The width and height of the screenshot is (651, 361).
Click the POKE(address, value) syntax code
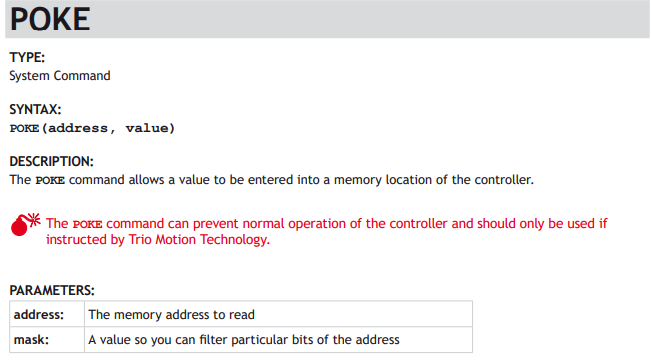pos(92,128)
